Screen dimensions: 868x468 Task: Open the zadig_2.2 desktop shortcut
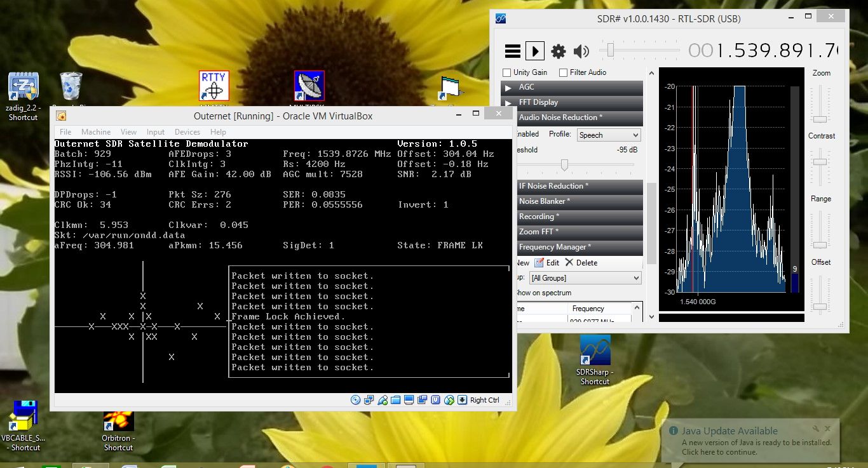(x=24, y=97)
